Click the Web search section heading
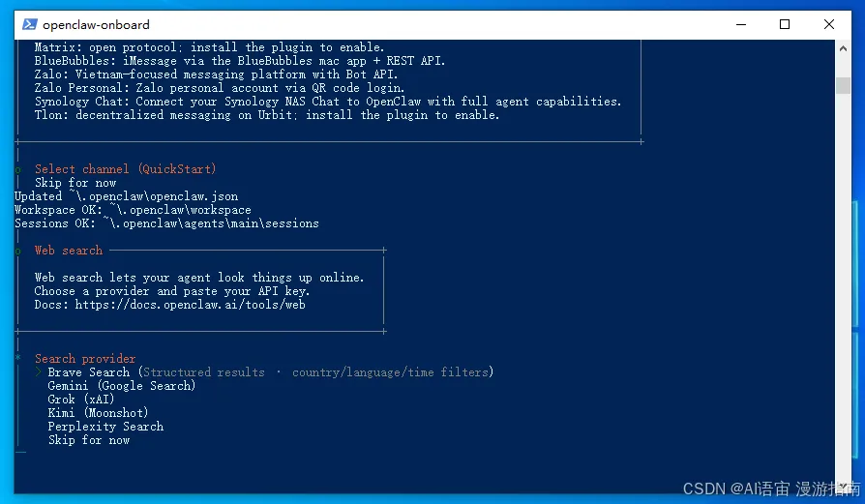Screen dimensions: 865x504 tap(69, 251)
